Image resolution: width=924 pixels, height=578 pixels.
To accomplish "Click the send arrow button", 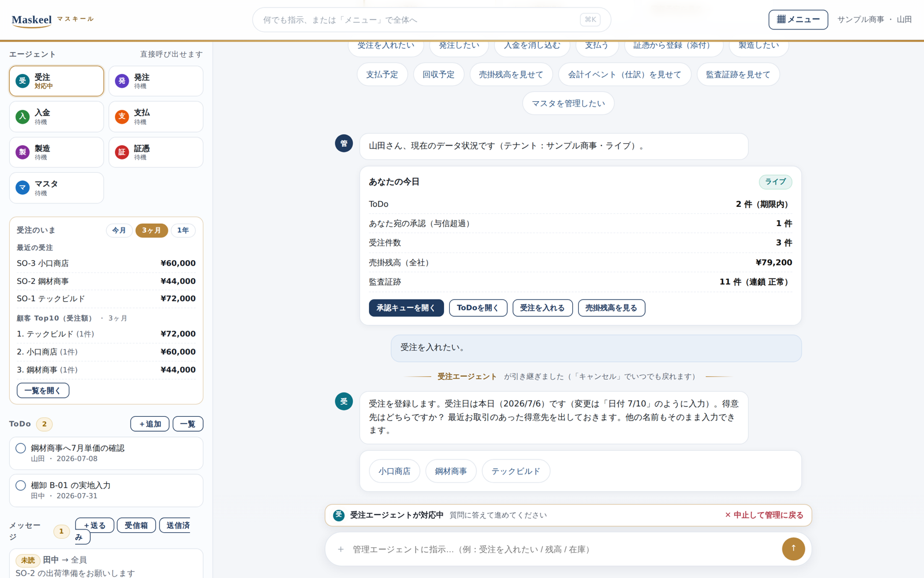I will pyautogui.click(x=793, y=549).
